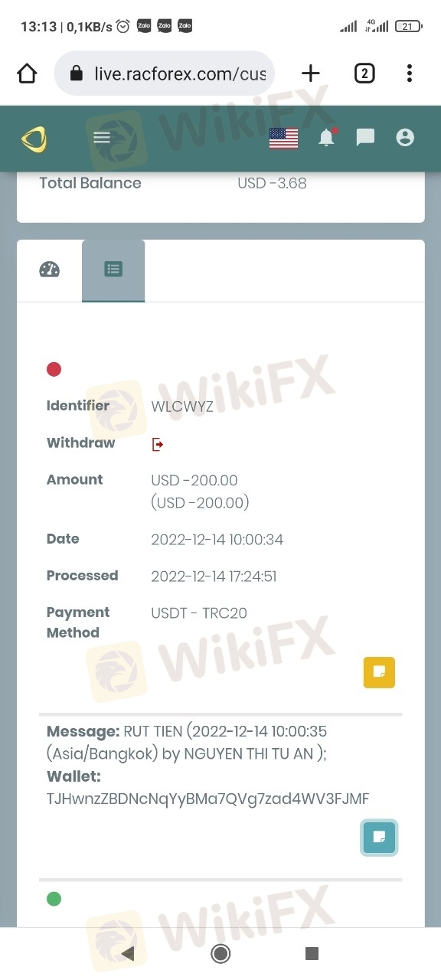Open the browser three-dot overflow menu
441x980 pixels.
410,73
